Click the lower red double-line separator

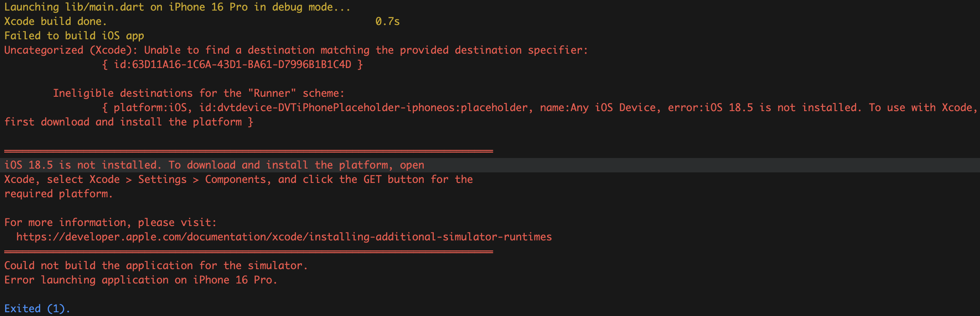tap(249, 252)
